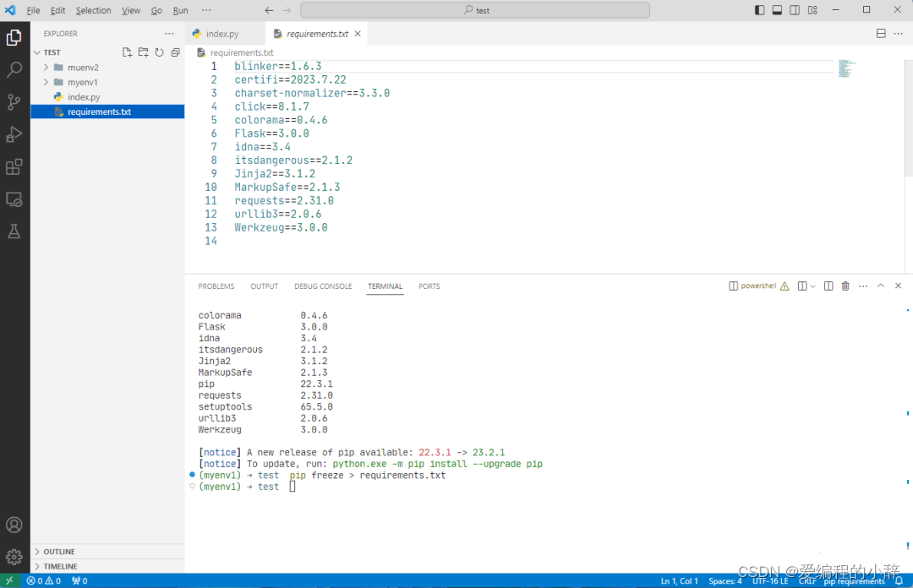Toggle primary side bar visibility
913x588 pixels.
coord(759,10)
